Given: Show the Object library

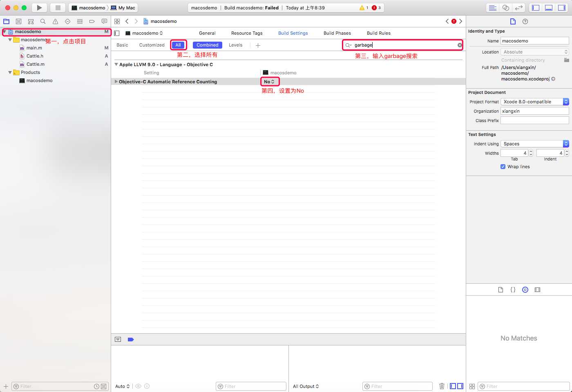Looking at the screenshot, I should [x=525, y=290].
